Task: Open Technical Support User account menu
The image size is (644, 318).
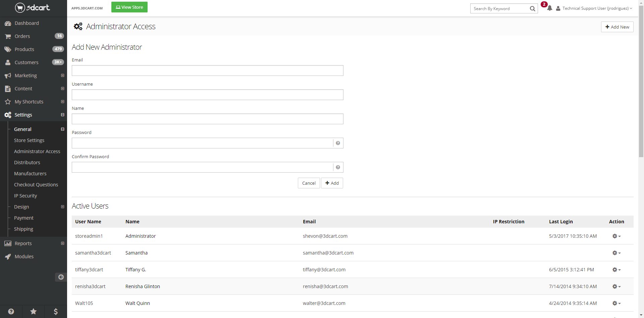Action: [594, 8]
